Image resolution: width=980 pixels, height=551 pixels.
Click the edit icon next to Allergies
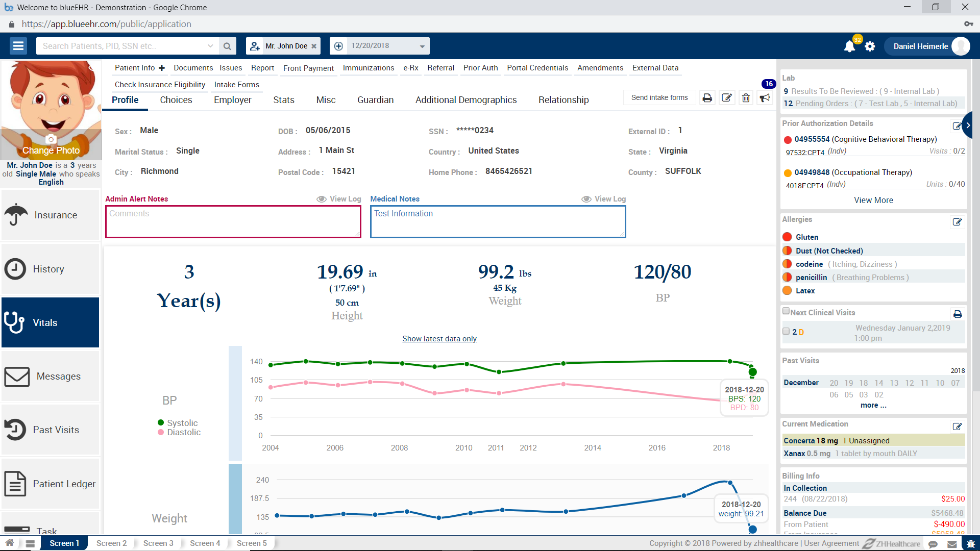tap(957, 222)
